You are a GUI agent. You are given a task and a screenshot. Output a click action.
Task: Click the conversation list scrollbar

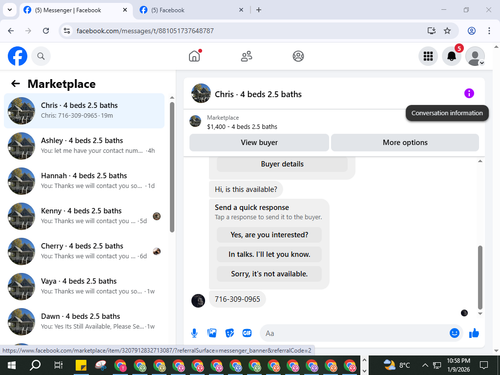tap(172, 167)
